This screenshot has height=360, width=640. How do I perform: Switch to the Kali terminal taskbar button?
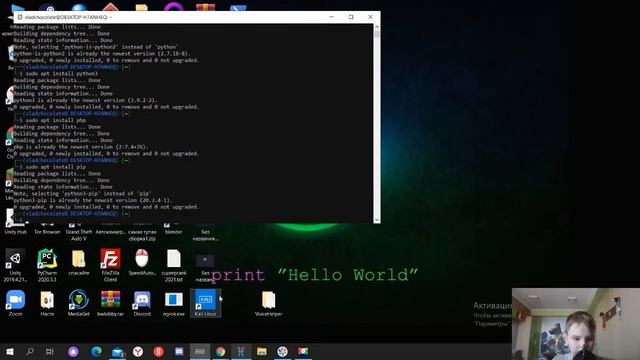pos(200,351)
